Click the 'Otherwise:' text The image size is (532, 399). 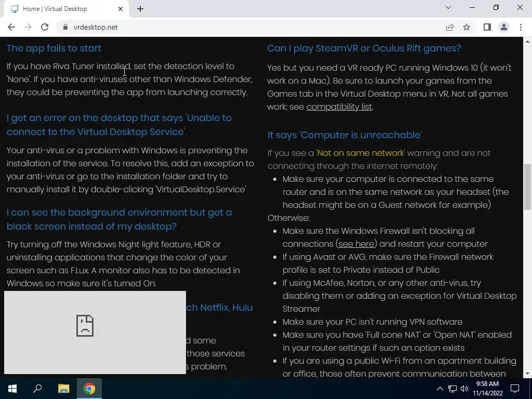[289, 218]
